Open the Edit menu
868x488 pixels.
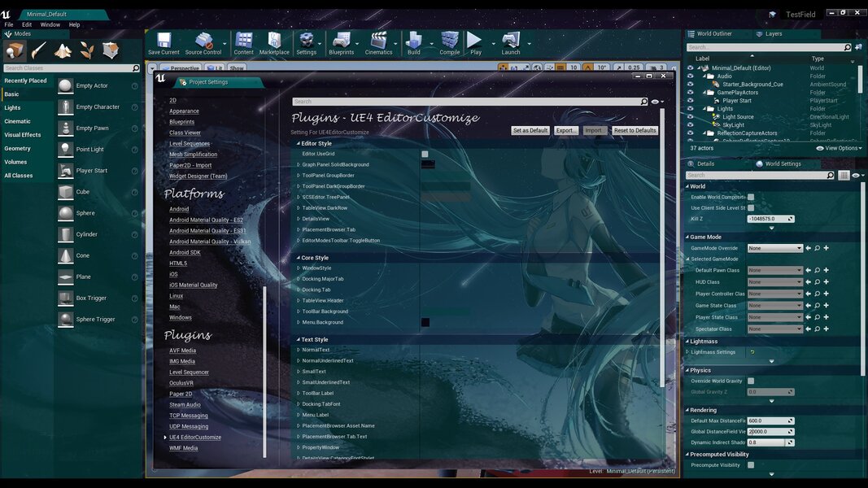tap(27, 25)
